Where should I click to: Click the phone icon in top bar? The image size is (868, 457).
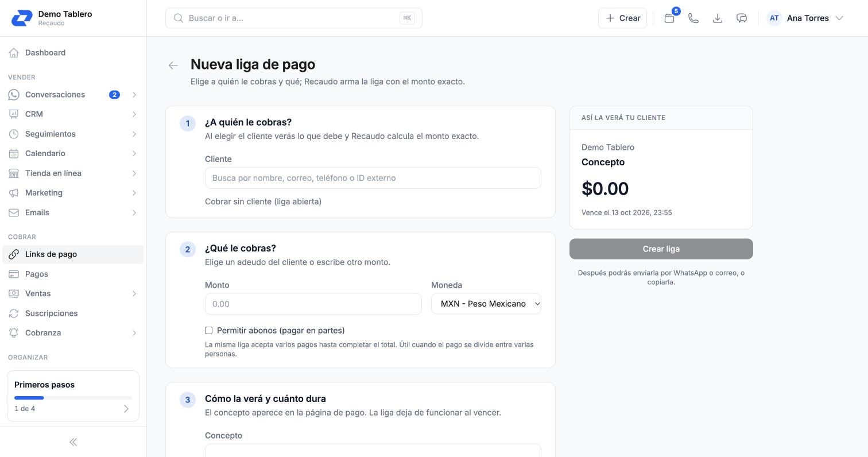[x=693, y=18]
